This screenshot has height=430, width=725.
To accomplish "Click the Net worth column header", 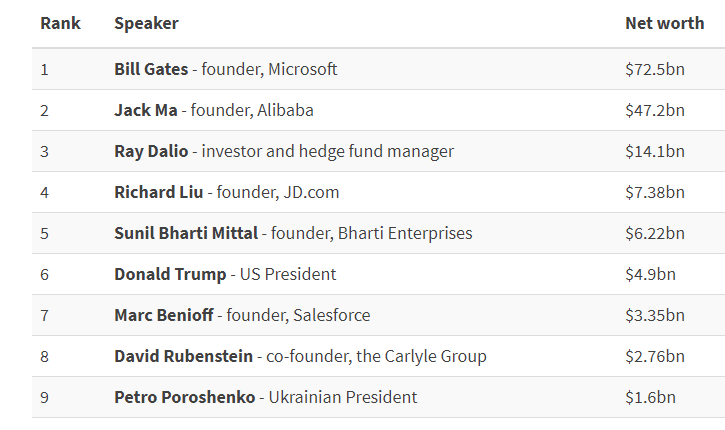I will pyautogui.click(x=664, y=23).
